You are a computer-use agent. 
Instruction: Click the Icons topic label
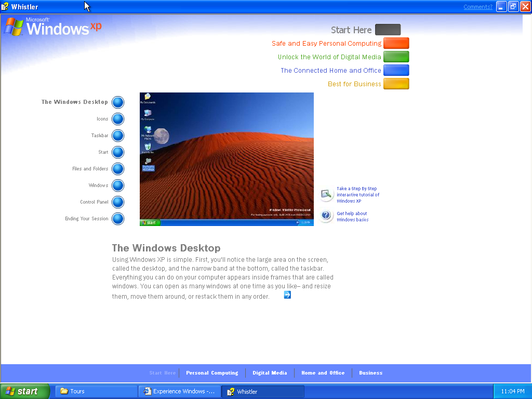[102, 119]
